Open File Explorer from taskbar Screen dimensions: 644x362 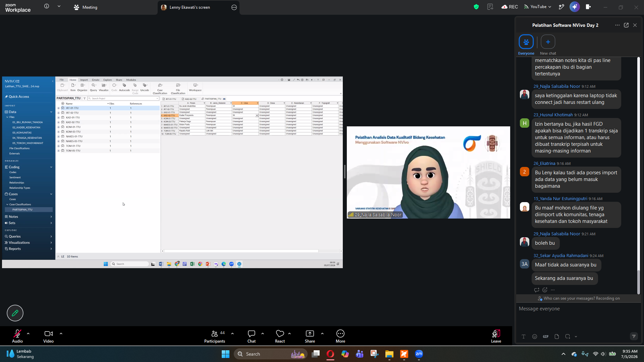389,354
